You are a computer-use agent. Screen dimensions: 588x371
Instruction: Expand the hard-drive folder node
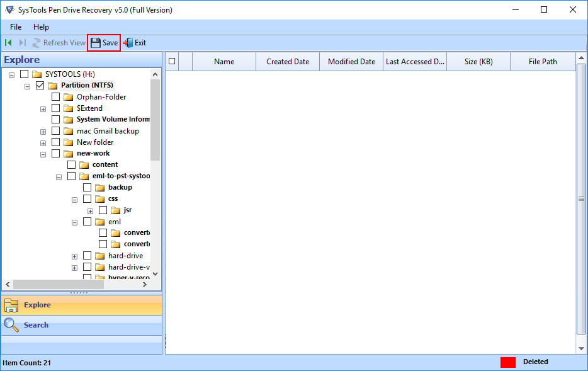74,256
